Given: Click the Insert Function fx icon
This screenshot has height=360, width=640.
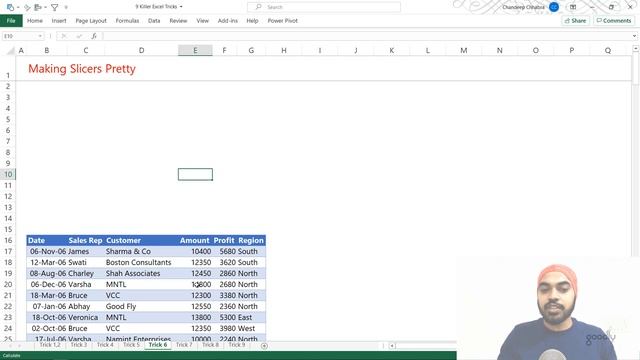Looking at the screenshot, I should tap(94, 36).
